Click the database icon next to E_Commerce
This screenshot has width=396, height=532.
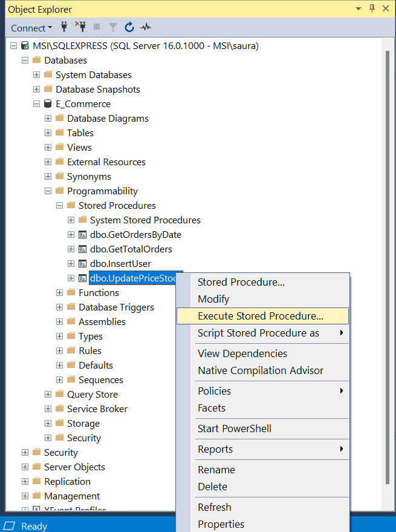coord(47,103)
